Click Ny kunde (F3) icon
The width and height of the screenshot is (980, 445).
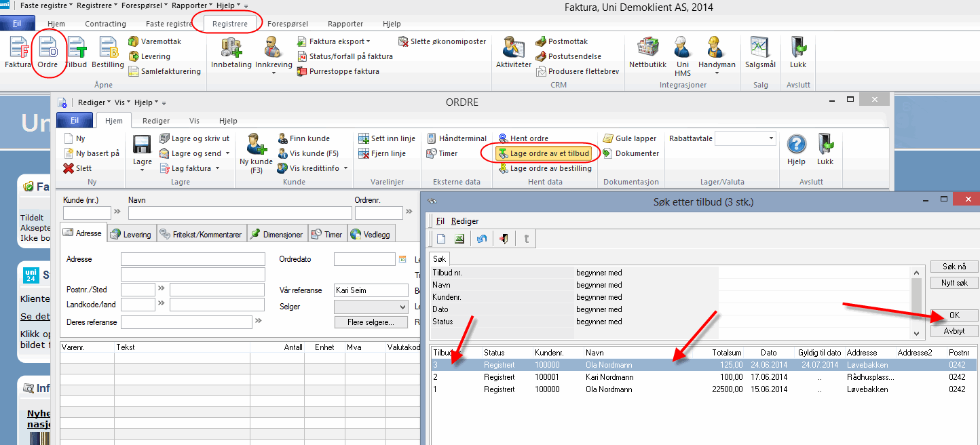tap(256, 151)
